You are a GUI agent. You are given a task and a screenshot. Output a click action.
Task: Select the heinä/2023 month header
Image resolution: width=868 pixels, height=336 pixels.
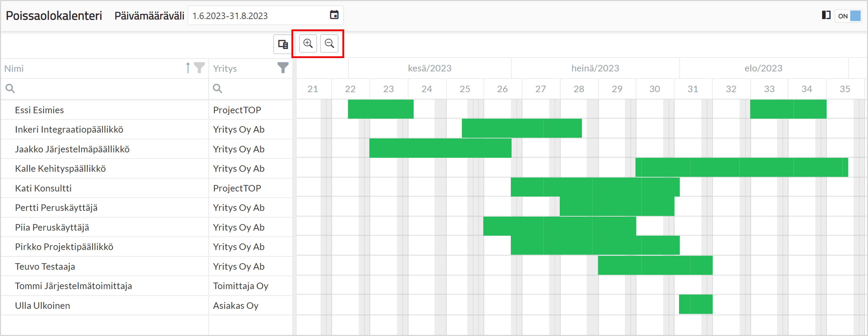click(595, 68)
